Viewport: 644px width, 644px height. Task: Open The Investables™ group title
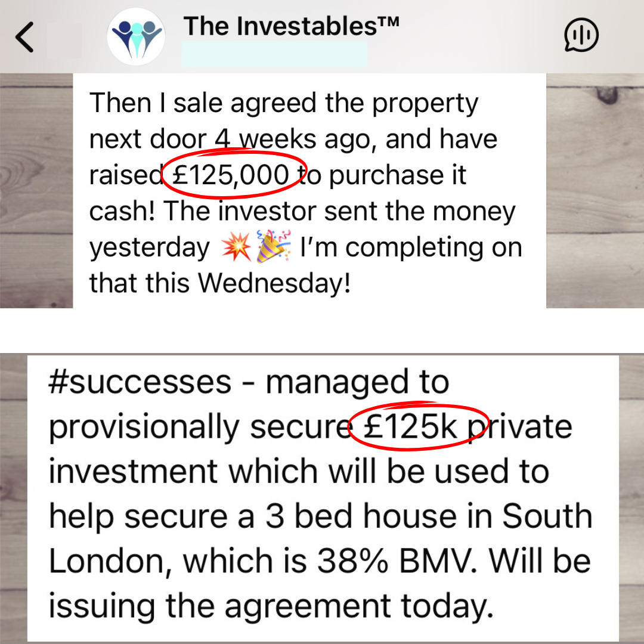(x=291, y=25)
